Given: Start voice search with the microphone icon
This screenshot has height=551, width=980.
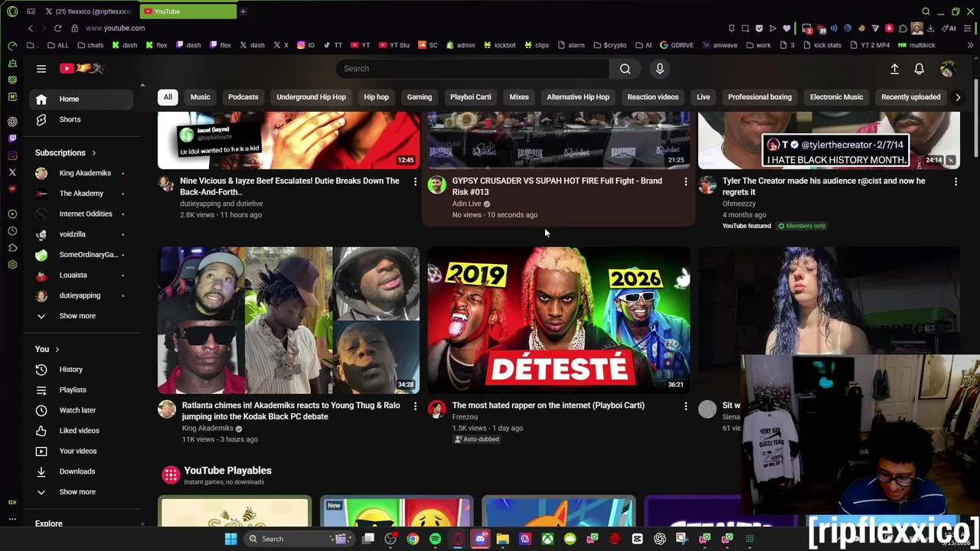Looking at the screenshot, I should click(x=659, y=69).
